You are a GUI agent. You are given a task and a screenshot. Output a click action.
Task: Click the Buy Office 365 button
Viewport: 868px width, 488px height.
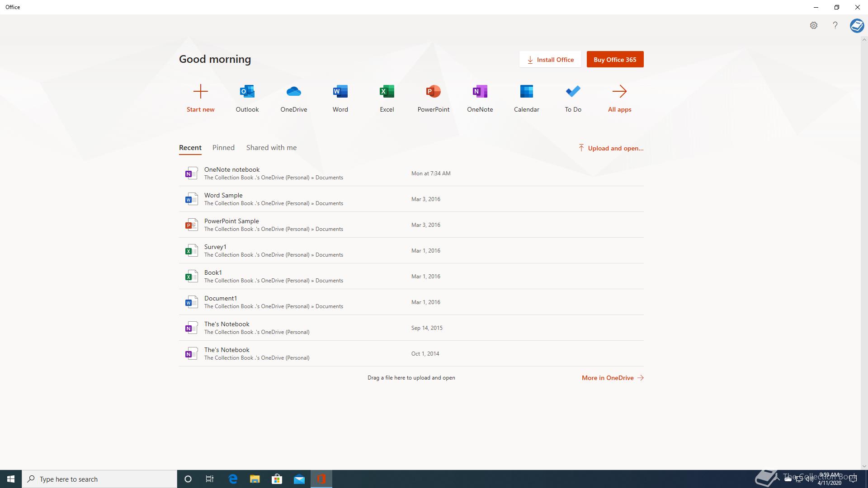615,60
